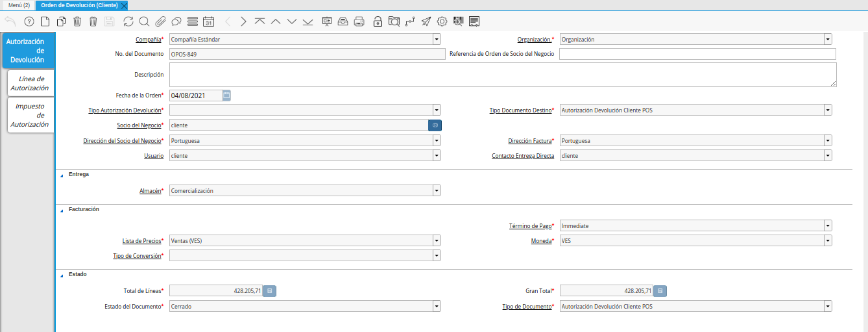The width and height of the screenshot is (868, 332).
Task: Open the Find record magnifier icon
Action: pos(144,21)
